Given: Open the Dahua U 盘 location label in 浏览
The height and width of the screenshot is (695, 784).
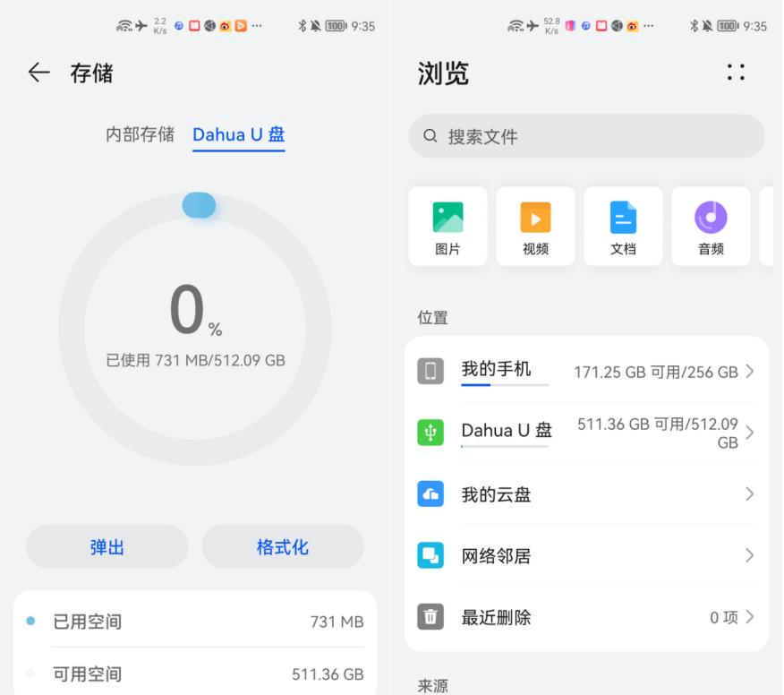Looking at the screenshot, I should coord(507,430).
